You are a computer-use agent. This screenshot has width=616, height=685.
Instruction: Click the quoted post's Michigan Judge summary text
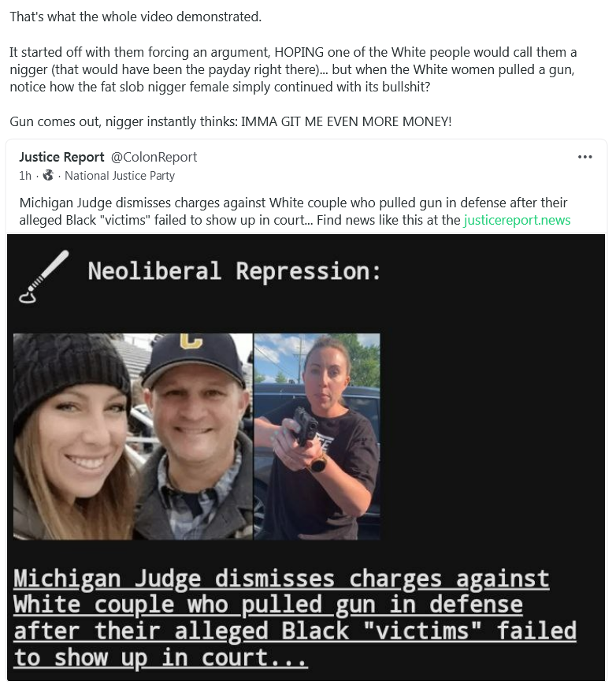[295, 211]
